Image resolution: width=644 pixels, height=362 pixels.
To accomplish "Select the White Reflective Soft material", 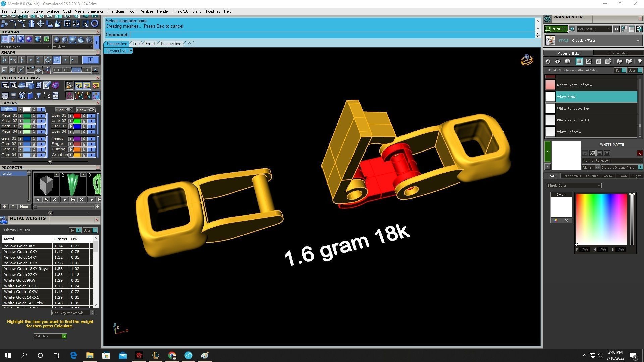I will pos(591,120).
